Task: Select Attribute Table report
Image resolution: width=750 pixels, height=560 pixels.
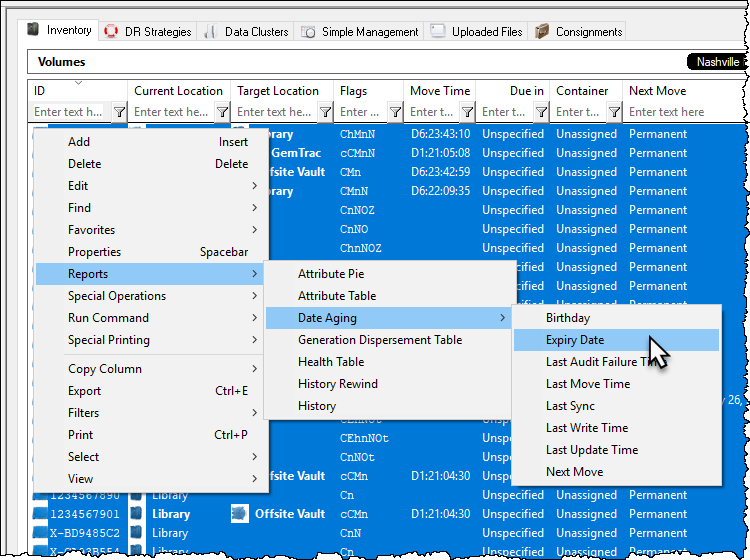Action: click(389, 296)
